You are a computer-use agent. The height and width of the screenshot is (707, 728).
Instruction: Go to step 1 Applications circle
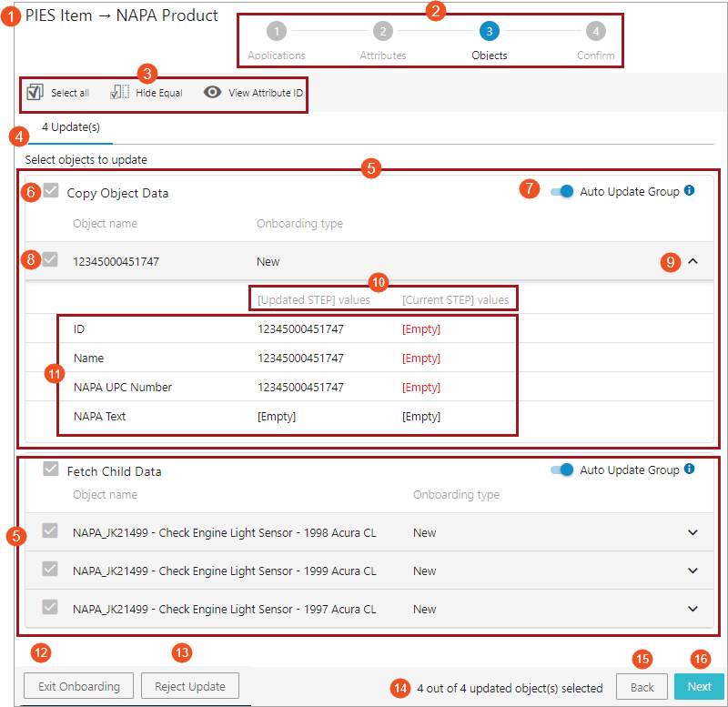277,31
